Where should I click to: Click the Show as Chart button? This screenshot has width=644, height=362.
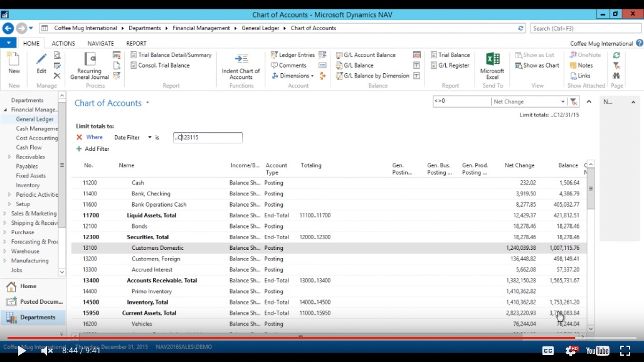click(537, 65)
